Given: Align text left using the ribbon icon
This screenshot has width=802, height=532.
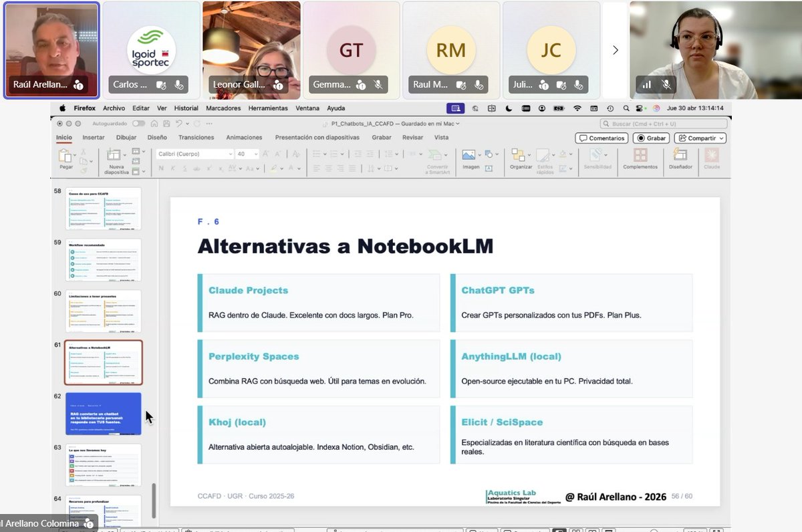Looking at the screenshot, I should tap(317, 168).
